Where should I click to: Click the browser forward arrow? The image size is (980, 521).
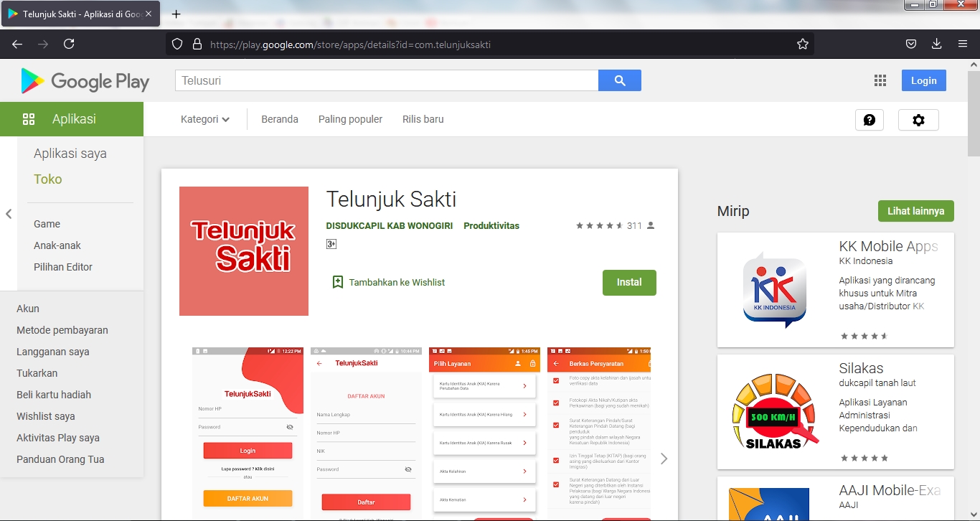pos(43,44)
